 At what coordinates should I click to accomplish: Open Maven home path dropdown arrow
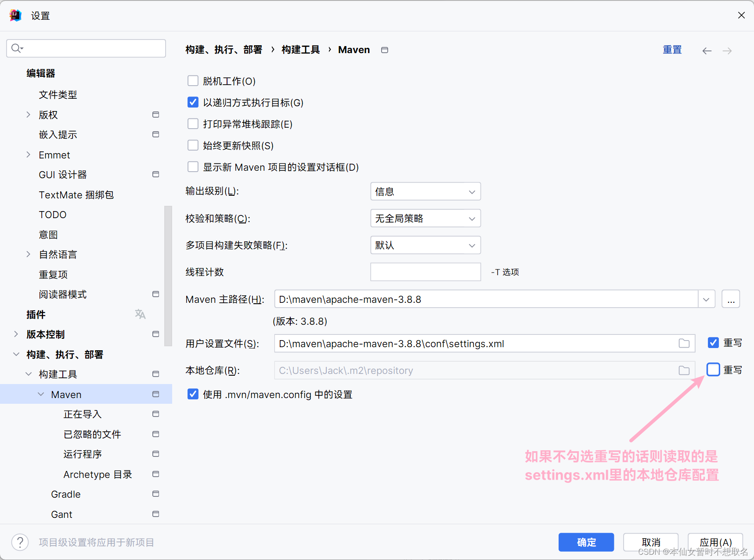coord(706,299)
